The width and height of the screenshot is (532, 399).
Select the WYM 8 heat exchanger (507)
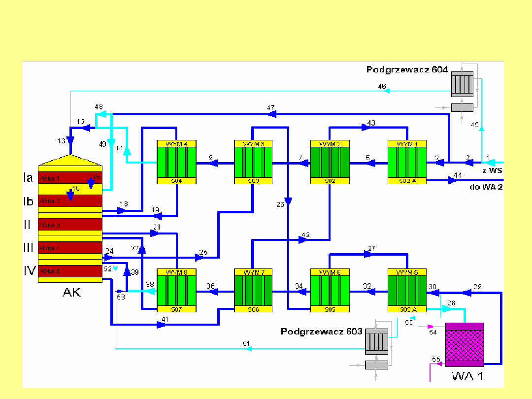176,291
